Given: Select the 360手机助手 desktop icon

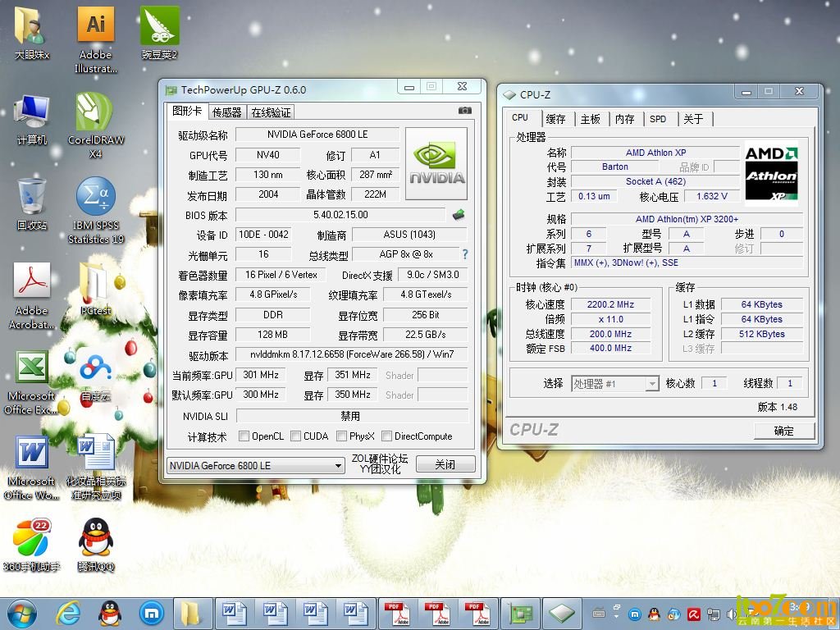Looking at the screenshot, I should [x=31, y=546].
